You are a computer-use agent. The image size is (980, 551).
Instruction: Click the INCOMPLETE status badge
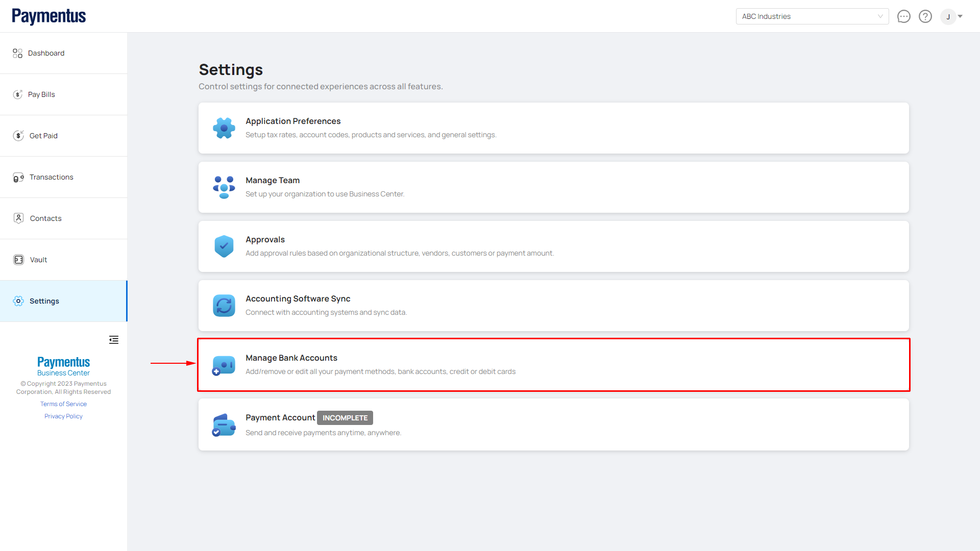pos(345,418)
